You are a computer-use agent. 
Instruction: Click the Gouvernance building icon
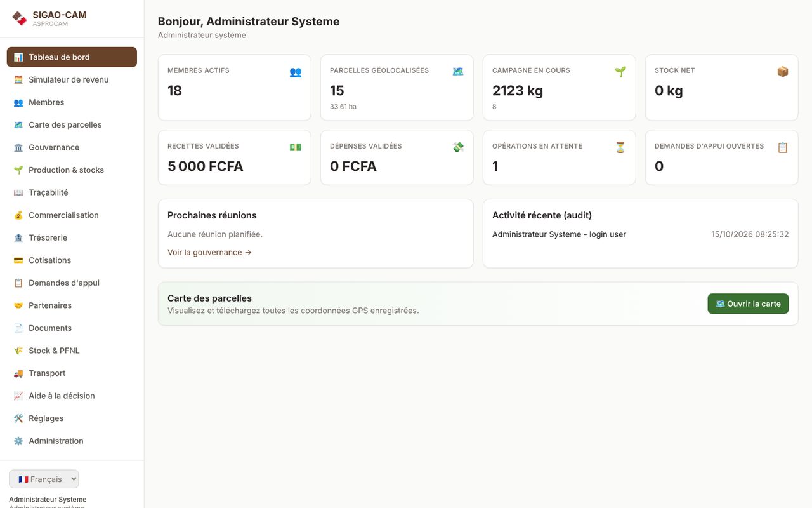(18, 147)
